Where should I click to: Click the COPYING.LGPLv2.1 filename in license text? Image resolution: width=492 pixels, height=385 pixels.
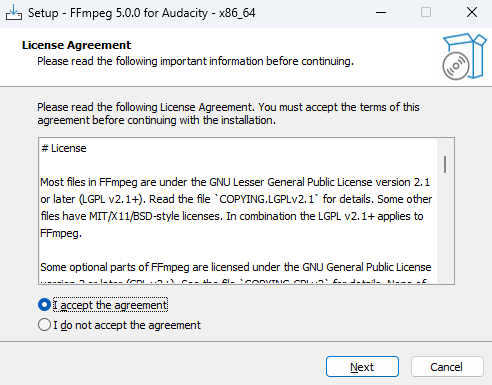pyautogui.click(x=267, y=199)
